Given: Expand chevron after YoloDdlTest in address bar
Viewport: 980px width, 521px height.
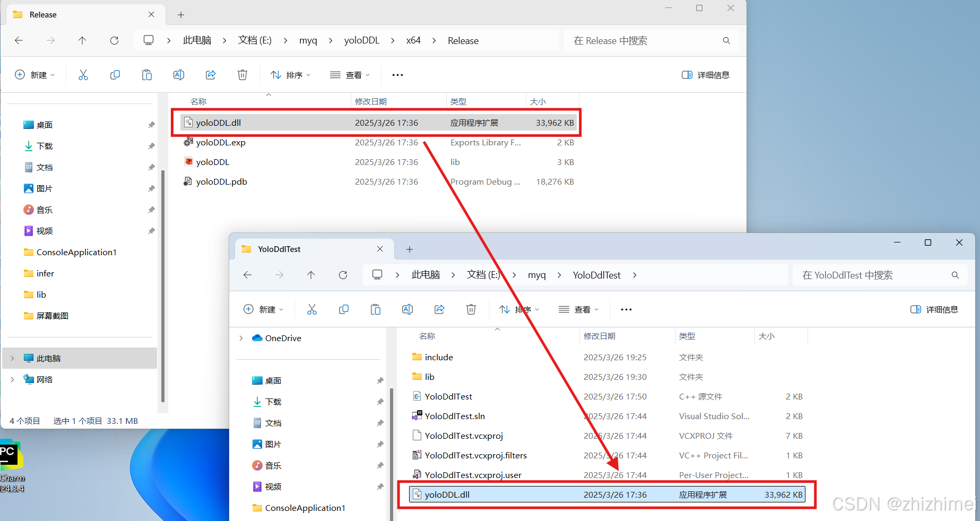Looking at the screenshot, I should 635,275.
